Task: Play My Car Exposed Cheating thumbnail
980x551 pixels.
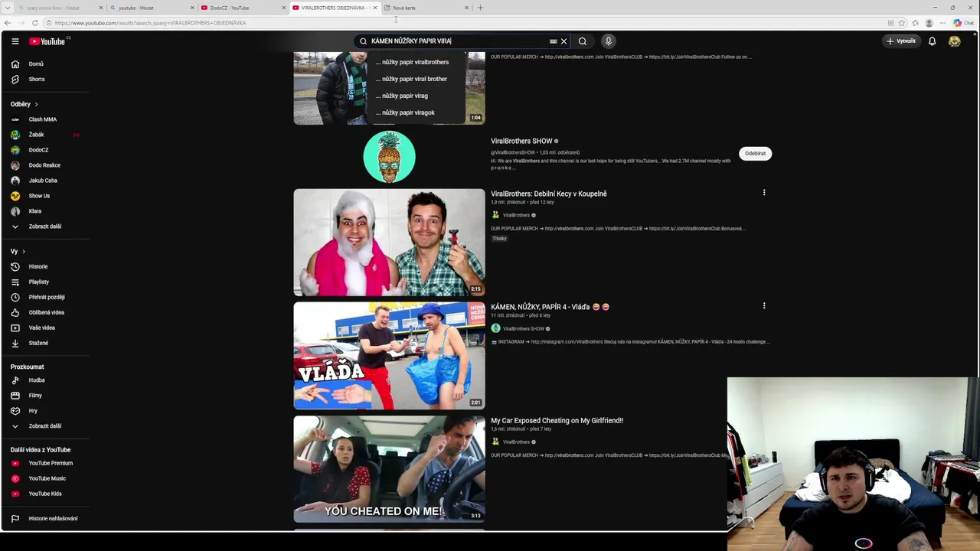Action: click(x=389, y=469)
